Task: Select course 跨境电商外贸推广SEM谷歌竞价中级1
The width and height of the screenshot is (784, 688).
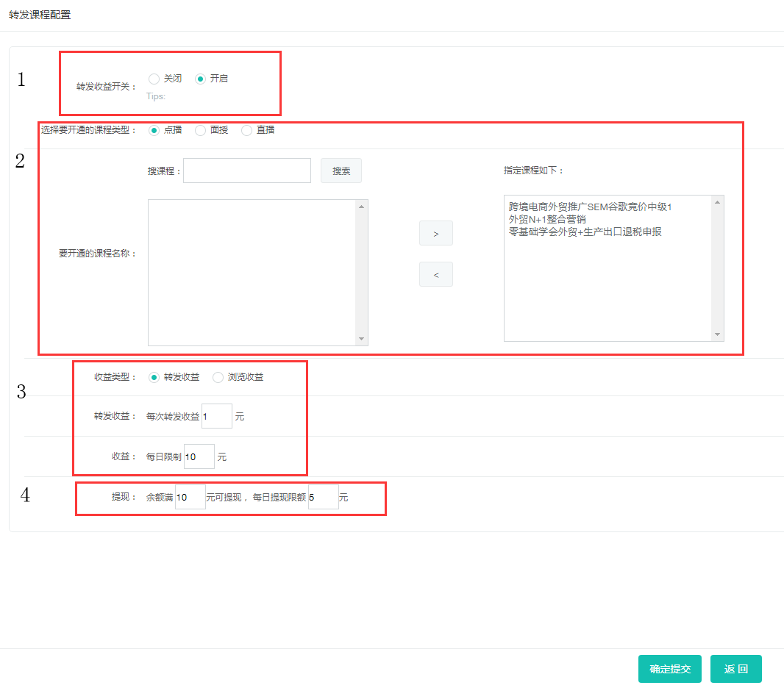Action: [x=590, y=207]
